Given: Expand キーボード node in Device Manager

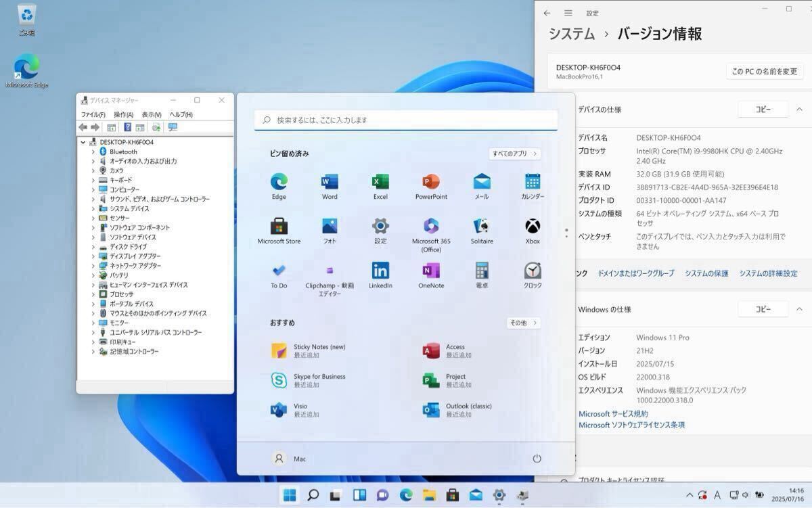Looking at the screenshot, I should click(93, 180).
